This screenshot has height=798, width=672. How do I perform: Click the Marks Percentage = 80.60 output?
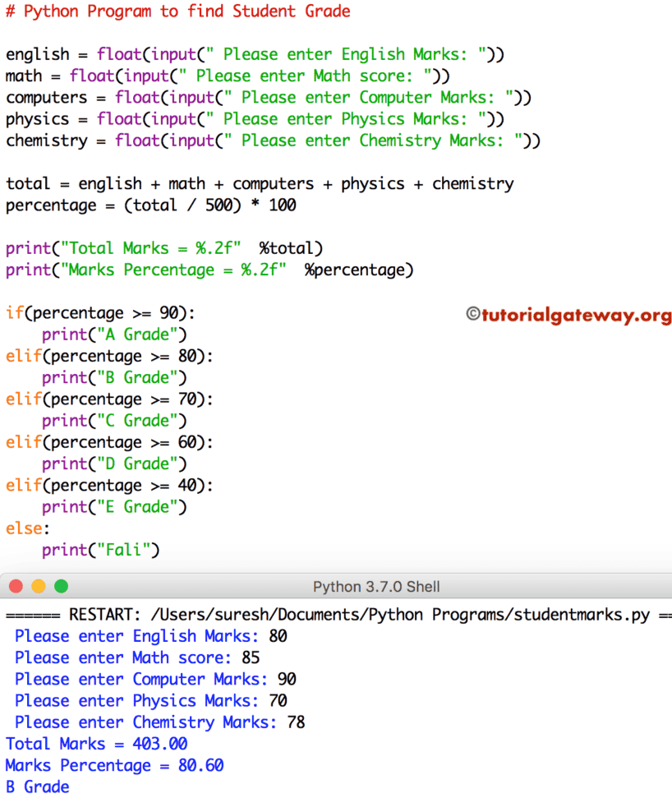115,764
